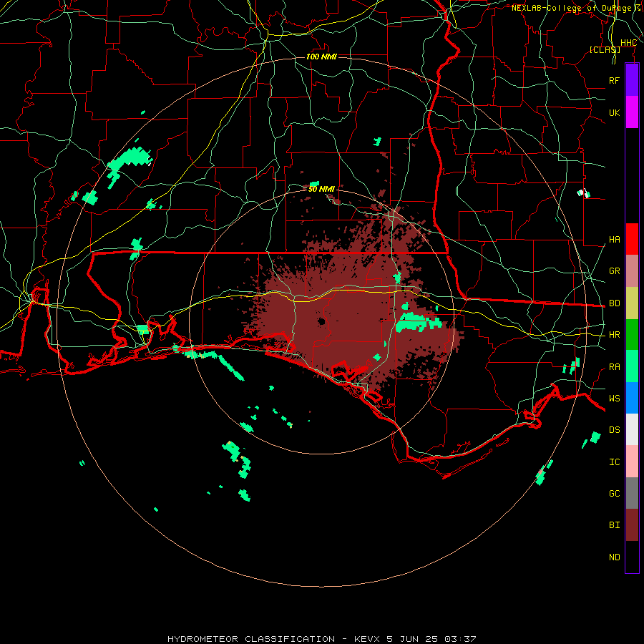
Task: Select the "IC" legend label
Action: click(614, 462)
